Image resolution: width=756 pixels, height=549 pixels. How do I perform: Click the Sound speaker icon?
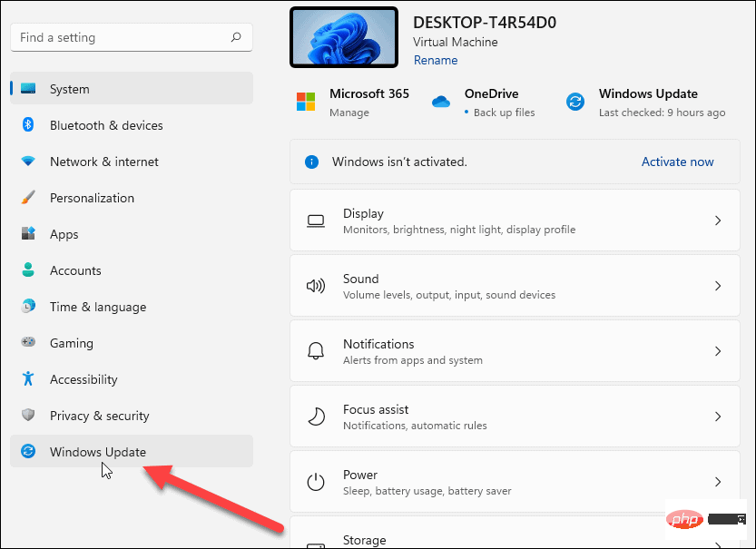(316, 286)
